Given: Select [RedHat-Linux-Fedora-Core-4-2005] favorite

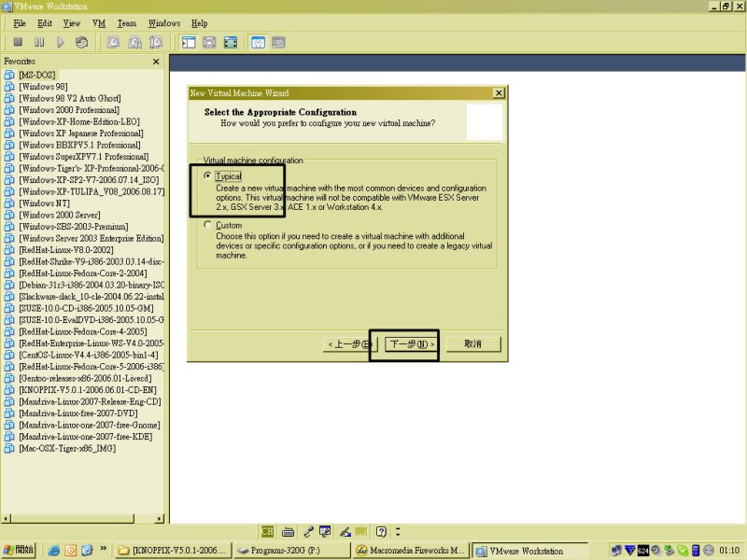Looking at the screenshot, I should pos(83,331).
